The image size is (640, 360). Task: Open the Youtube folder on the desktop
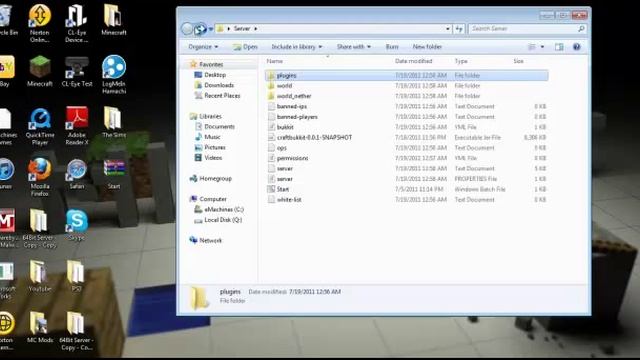coord(40,276)
